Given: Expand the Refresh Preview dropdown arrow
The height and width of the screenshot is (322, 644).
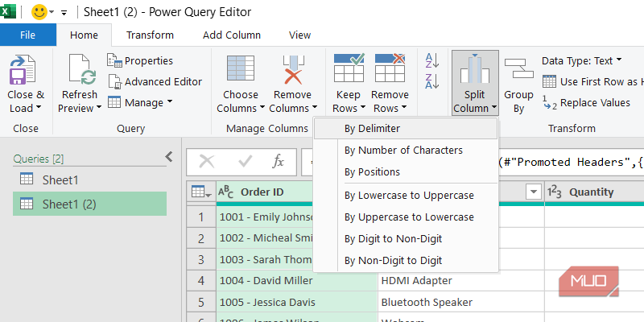Looking at the screenshot, I should pyautogui.click(x=99, y=109).
